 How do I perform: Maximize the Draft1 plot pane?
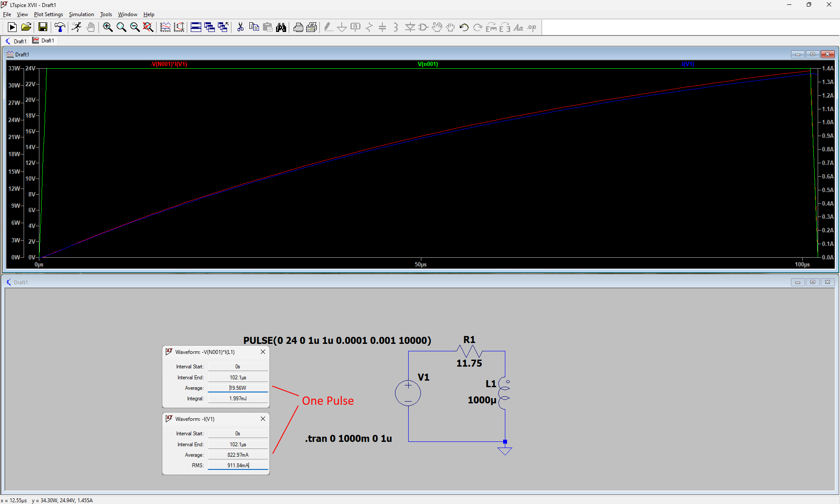pyautogui.click(x=812, y=54)
